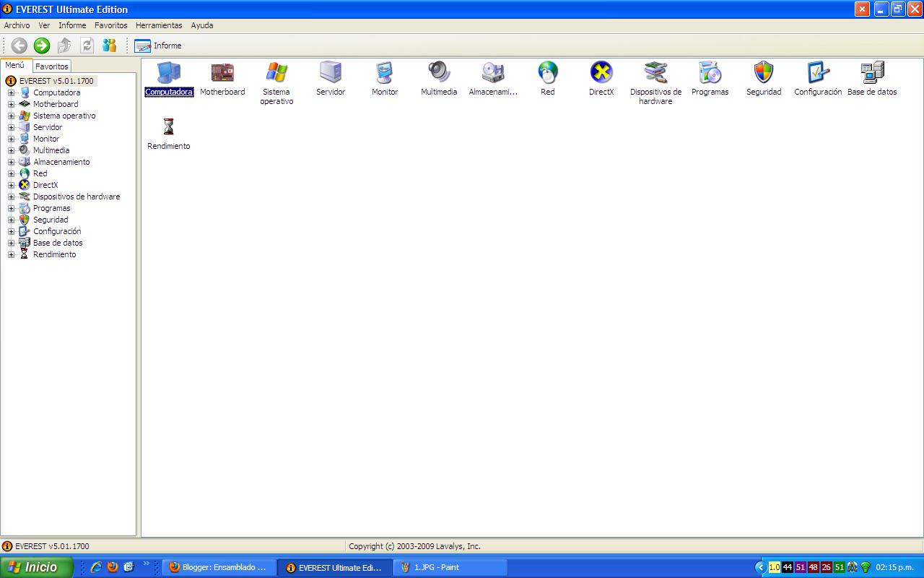
Task: Open the Almacenamiento icon in main panel
Action: tap(493, 73)
